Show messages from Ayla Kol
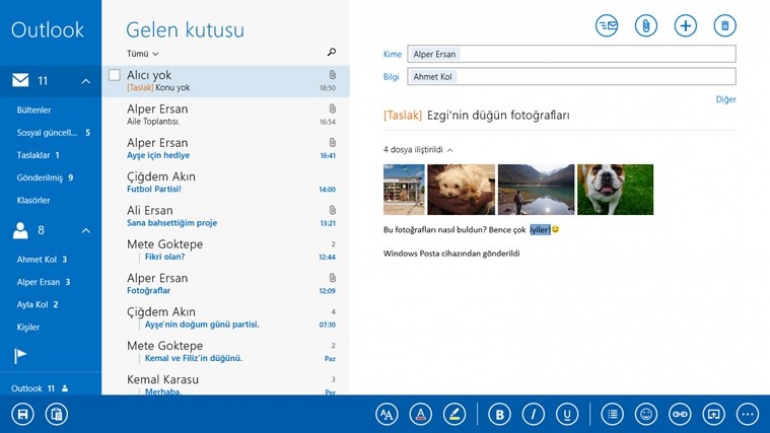The image size is (770, 433). [37, 304]
